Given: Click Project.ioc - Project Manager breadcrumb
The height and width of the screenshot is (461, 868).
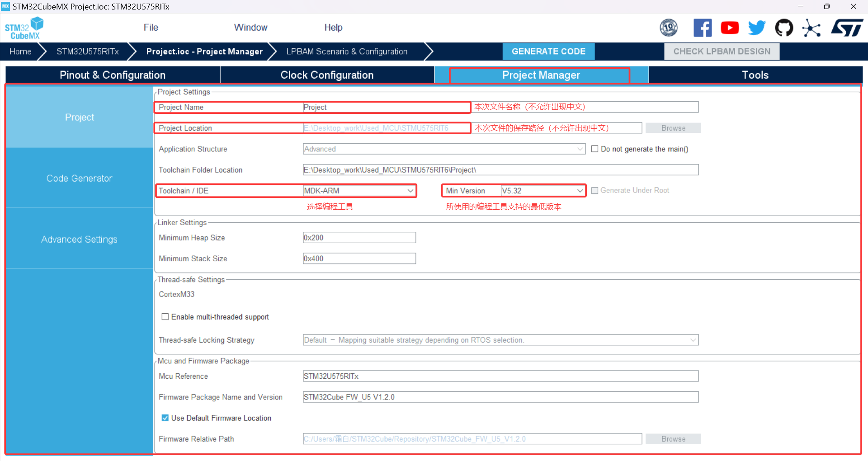Looking at the screenshot, I should [x=204, y=52].
